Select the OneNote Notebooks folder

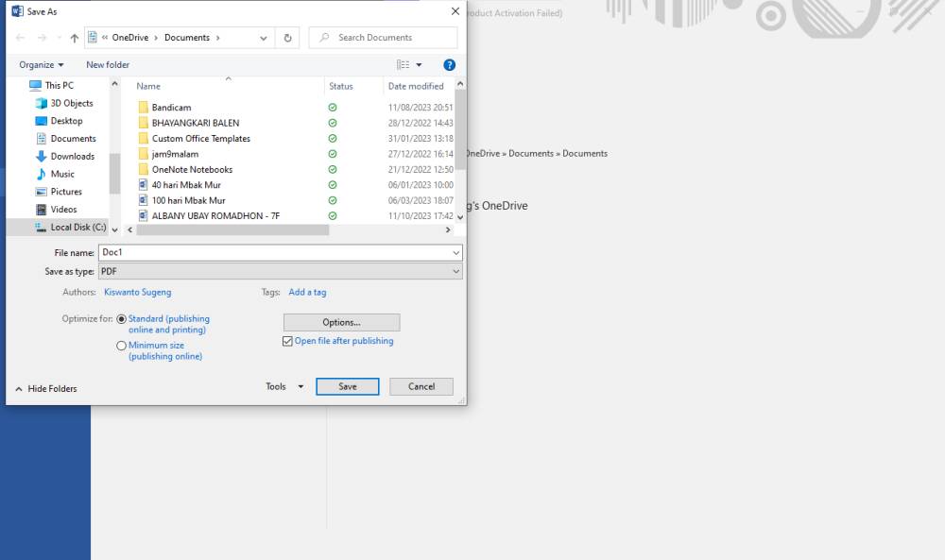pos(192,170)
